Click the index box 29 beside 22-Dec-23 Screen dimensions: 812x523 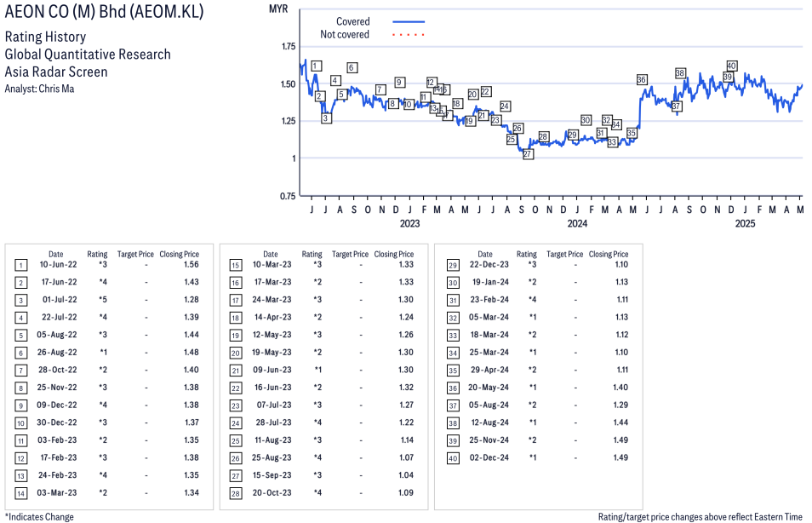pyautogui.click(x=453, y=266)
